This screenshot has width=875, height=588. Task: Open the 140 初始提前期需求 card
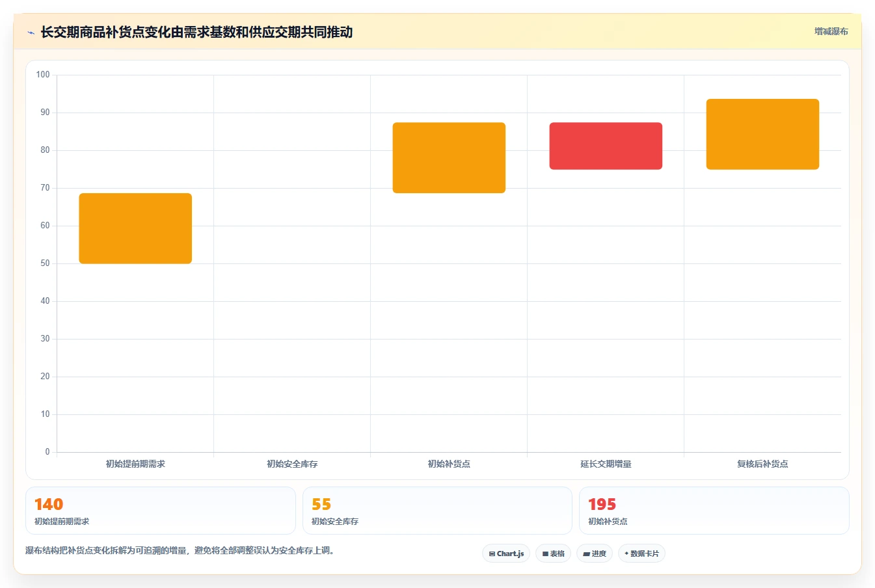[161, 511]
